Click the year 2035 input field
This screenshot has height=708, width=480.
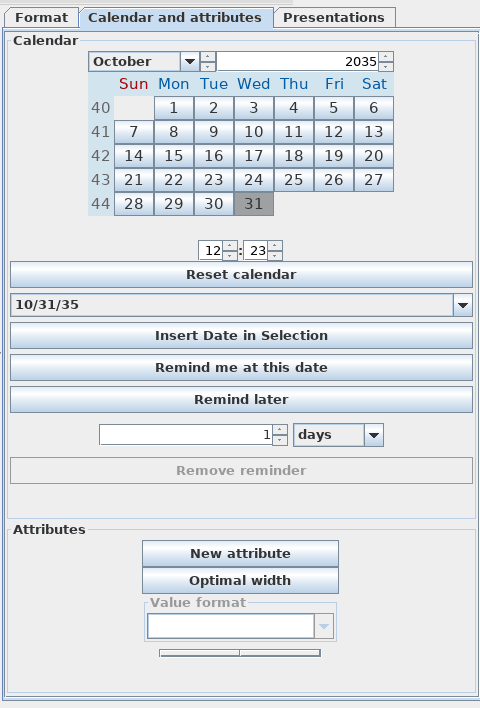point(298,61)
